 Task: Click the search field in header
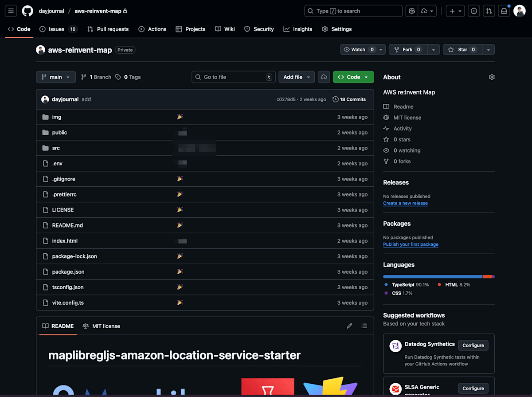[x=353, y=11]
